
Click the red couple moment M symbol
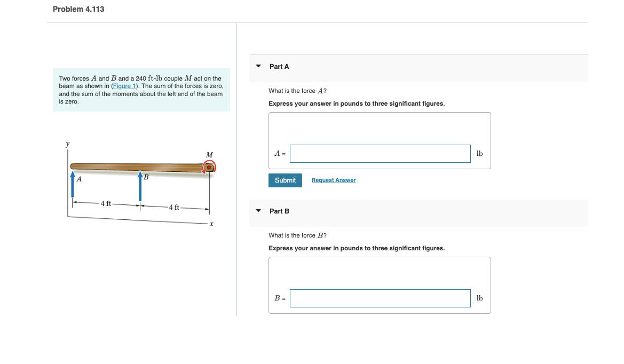click(x=208, y=167)
